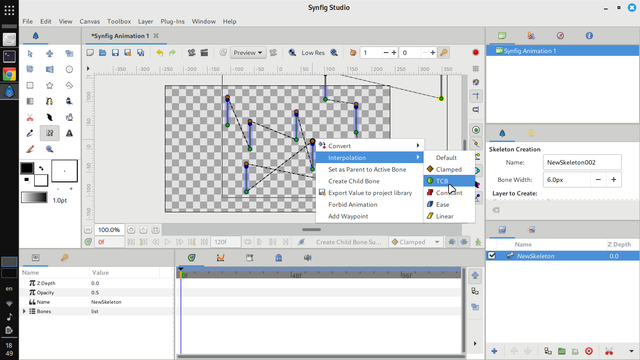Image resolution: width=640 pixels, height=360 pixels.
Task: Open the Navigator panel tab
Action: [x=560, y=36]
